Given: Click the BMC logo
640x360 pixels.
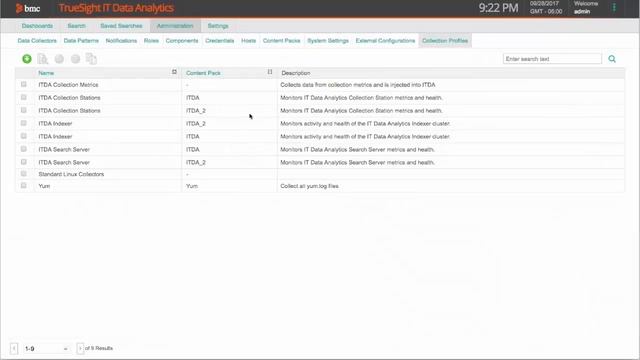Looking at the screenshot, I should click(28, 8).
